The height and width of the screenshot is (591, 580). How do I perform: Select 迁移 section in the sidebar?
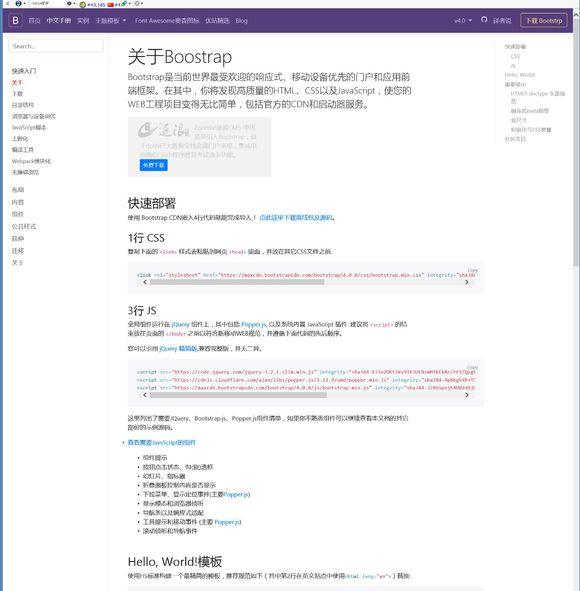click(x=18, y=250)
